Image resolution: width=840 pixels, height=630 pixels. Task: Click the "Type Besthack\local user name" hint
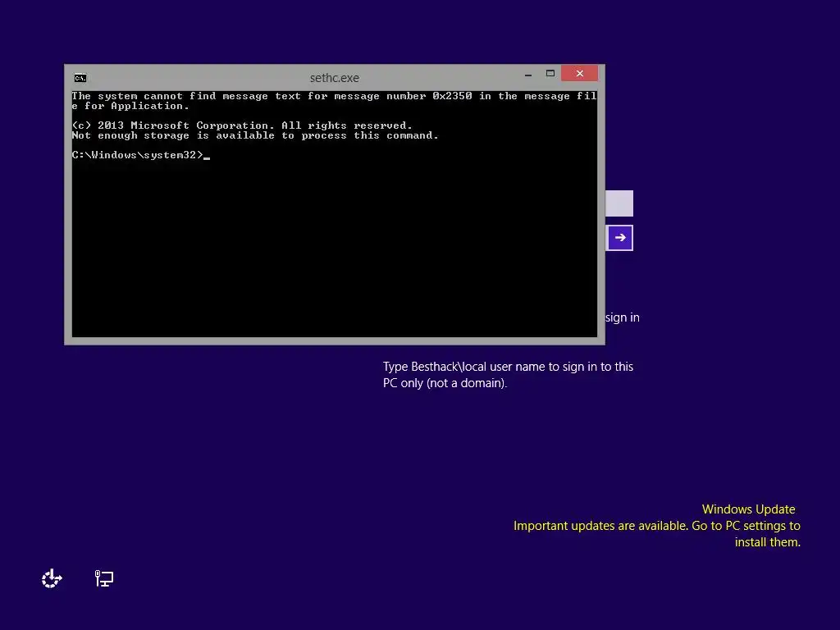[508, 374]
